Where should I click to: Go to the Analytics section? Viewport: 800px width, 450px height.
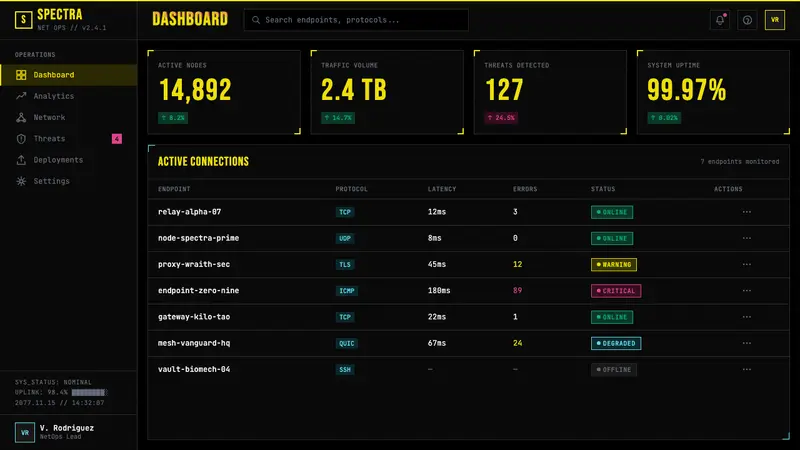click(68, 96)
